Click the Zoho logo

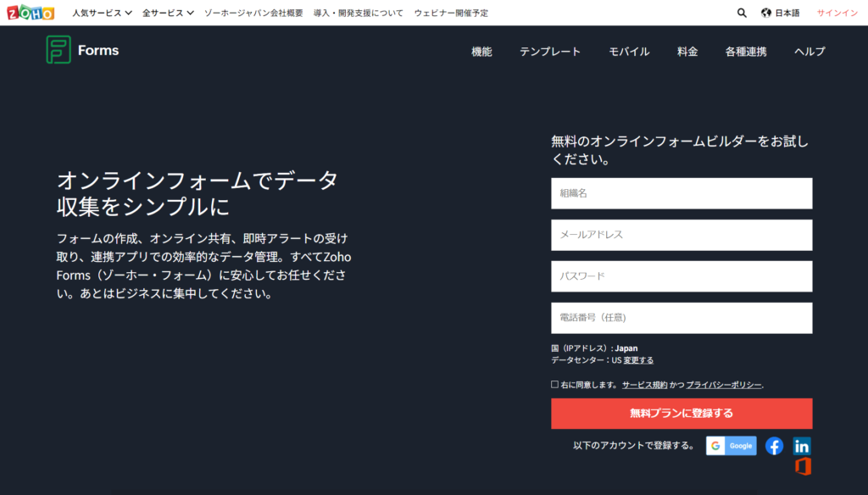point(31,12)
